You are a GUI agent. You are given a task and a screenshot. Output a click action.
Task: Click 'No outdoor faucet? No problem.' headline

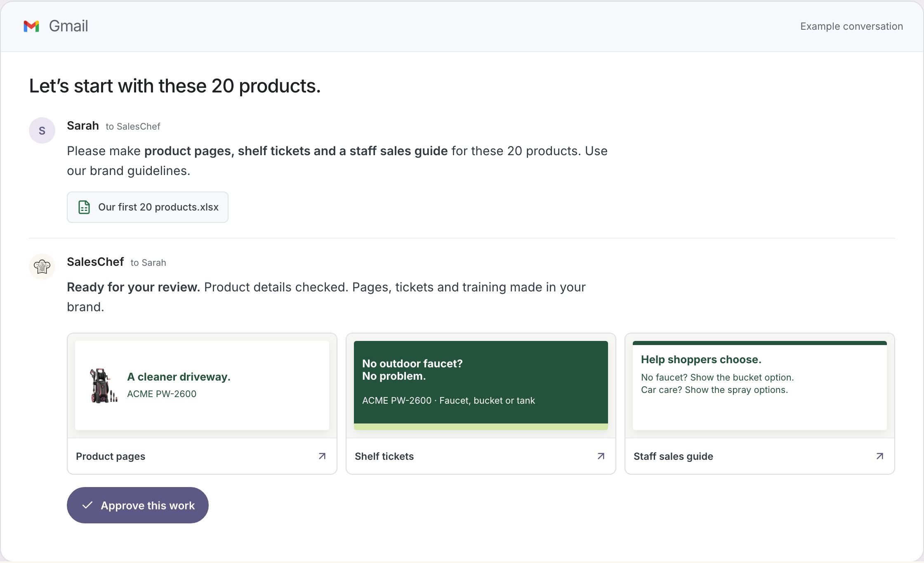[x=412, y=370]
